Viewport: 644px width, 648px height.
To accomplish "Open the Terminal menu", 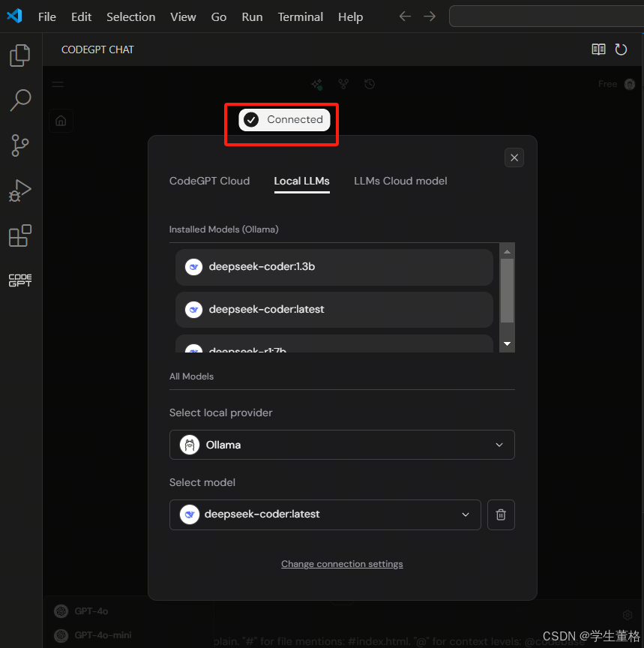I will pos(301,17).
